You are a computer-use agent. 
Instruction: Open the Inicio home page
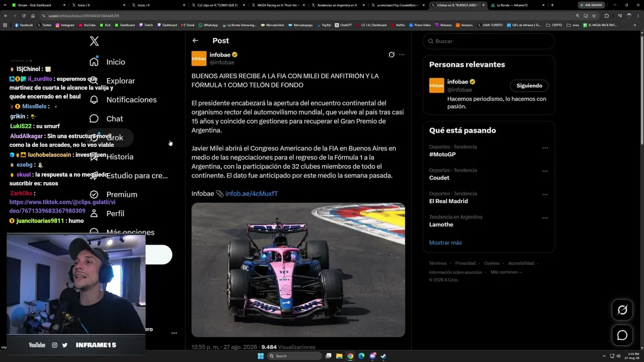tap(107, 62)
